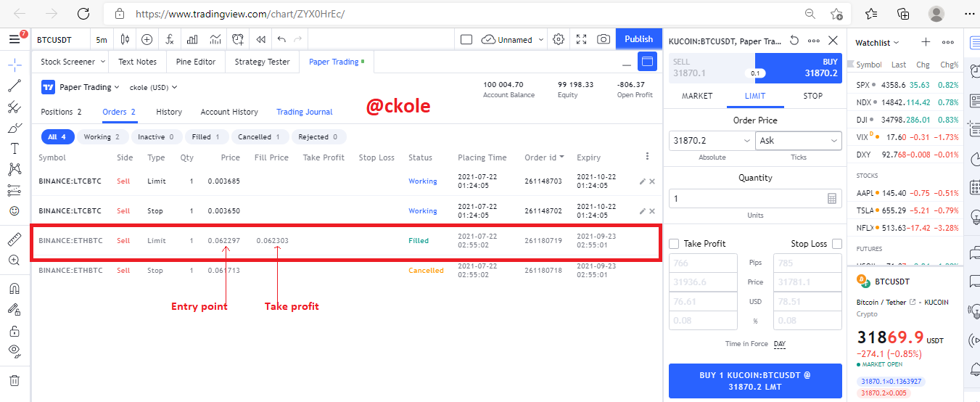Open the Trading Journal link
The width and height of the screenshot is (980, 402).
pyautogui.click(x=305, y=112)
